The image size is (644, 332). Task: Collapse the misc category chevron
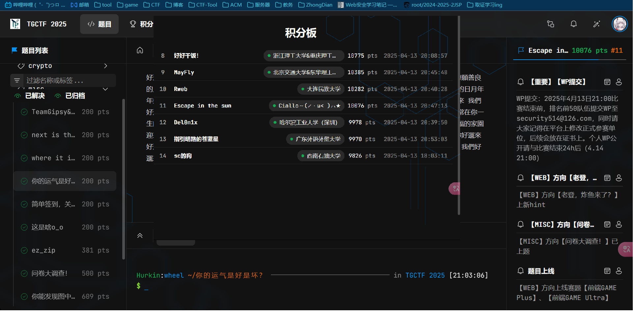(x=105, y=89)
